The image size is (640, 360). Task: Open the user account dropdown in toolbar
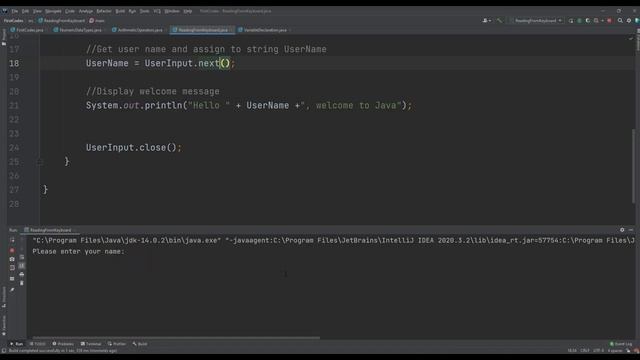487,20
